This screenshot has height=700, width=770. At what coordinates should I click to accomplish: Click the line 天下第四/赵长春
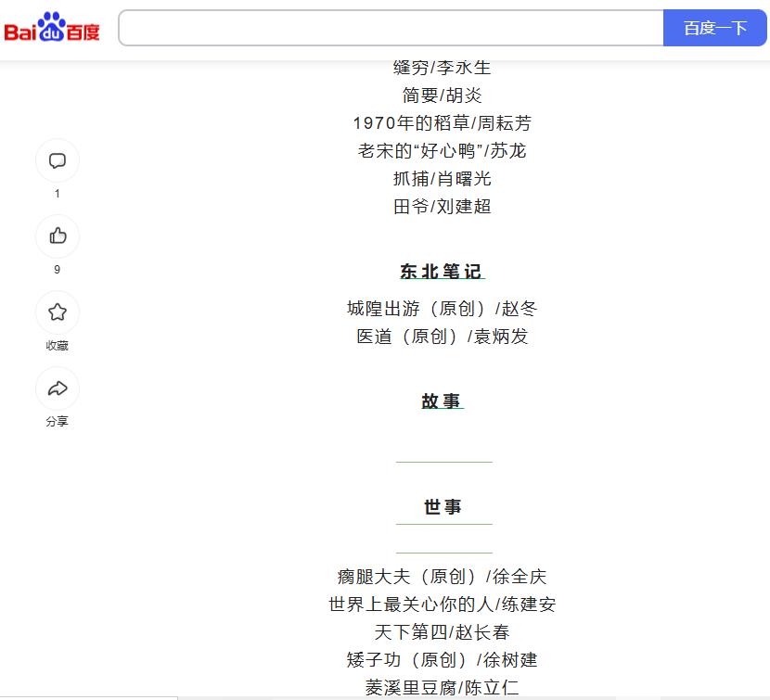[442, 632]
